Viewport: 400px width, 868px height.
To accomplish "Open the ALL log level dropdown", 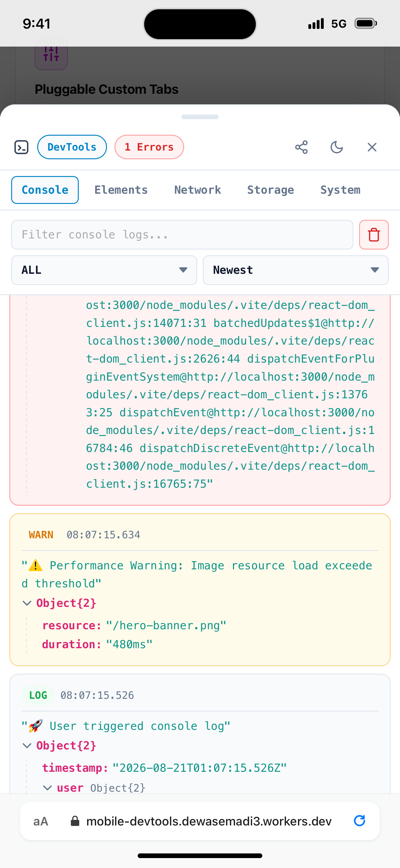I will pos(104,270).
